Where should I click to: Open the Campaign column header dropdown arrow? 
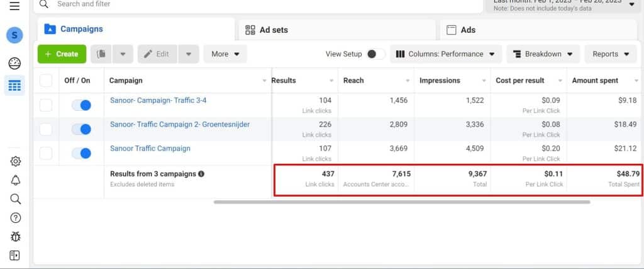(265, 81)
